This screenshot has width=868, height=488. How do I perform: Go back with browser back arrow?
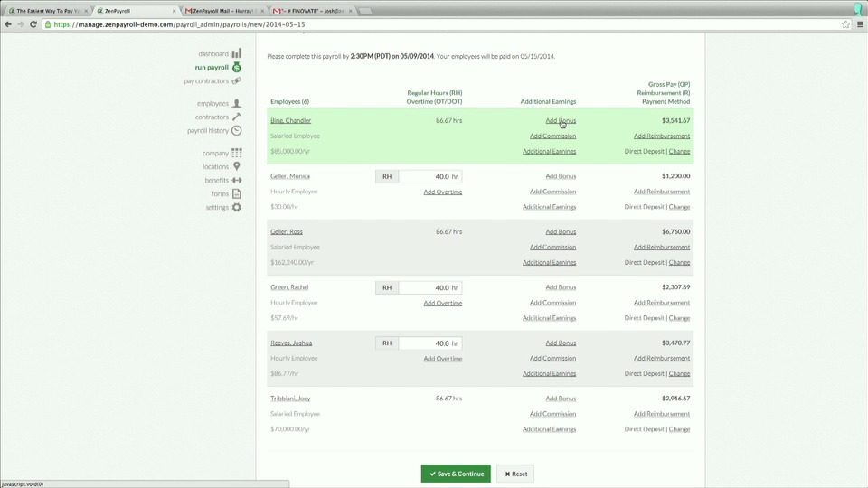8,24
